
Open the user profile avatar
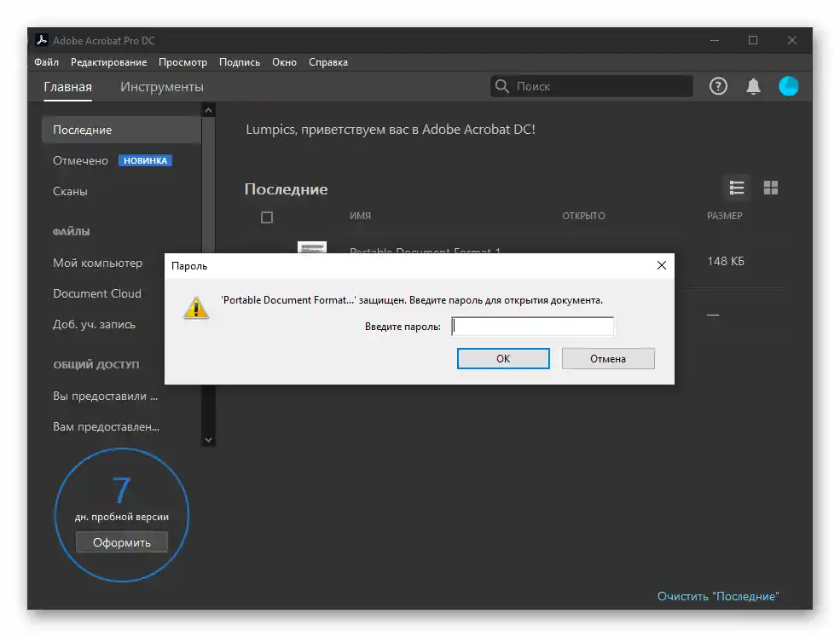(x=788, y=86)
